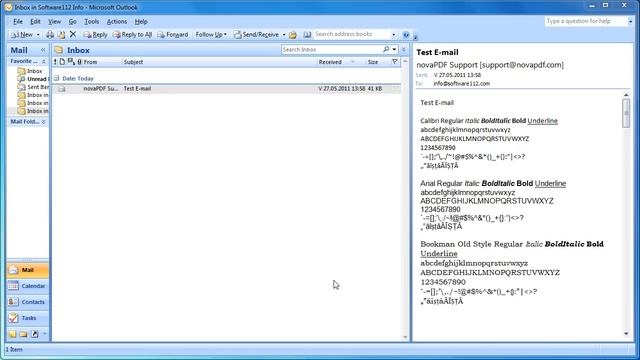Click the filter funnel column icon

395,62
